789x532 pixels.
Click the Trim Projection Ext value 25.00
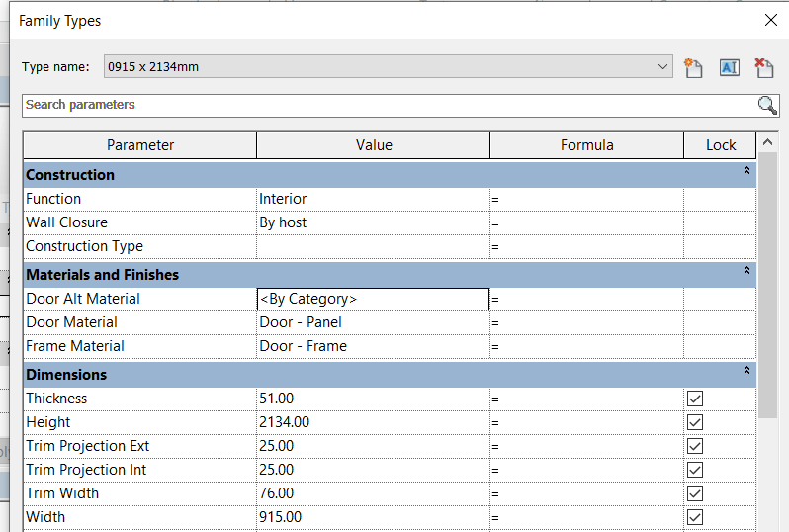[x=373, y=446]
